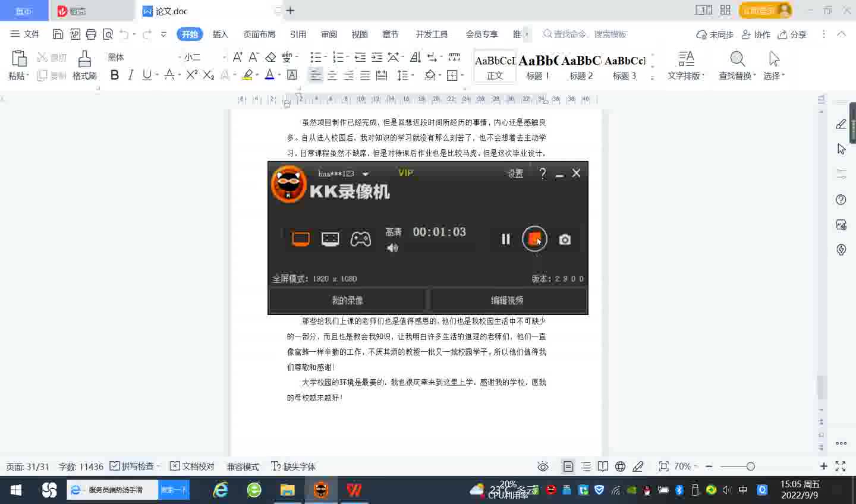Pause the KK录像机 recording

click(505, 239)
